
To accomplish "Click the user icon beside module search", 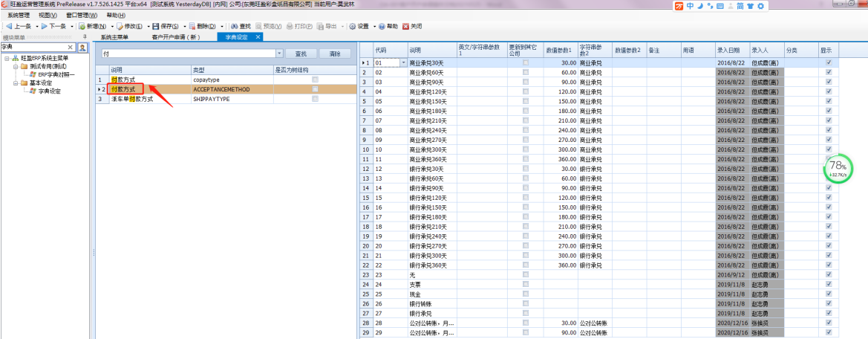I will (82, 48).
